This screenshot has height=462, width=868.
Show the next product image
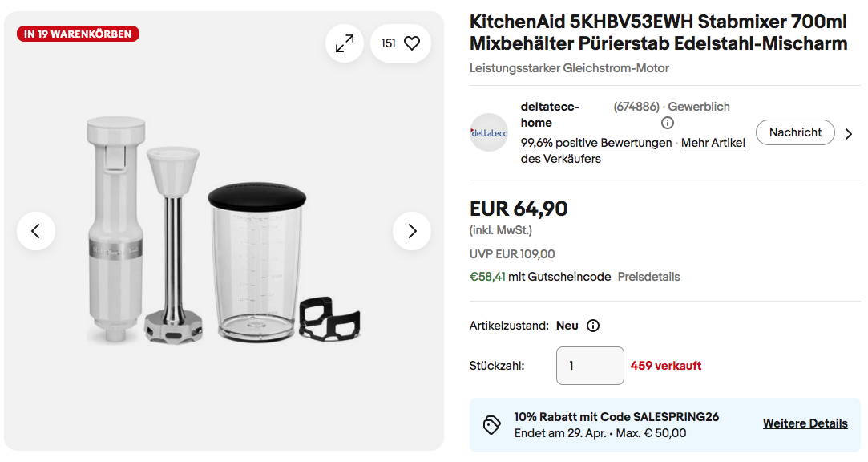pos(412,231)
